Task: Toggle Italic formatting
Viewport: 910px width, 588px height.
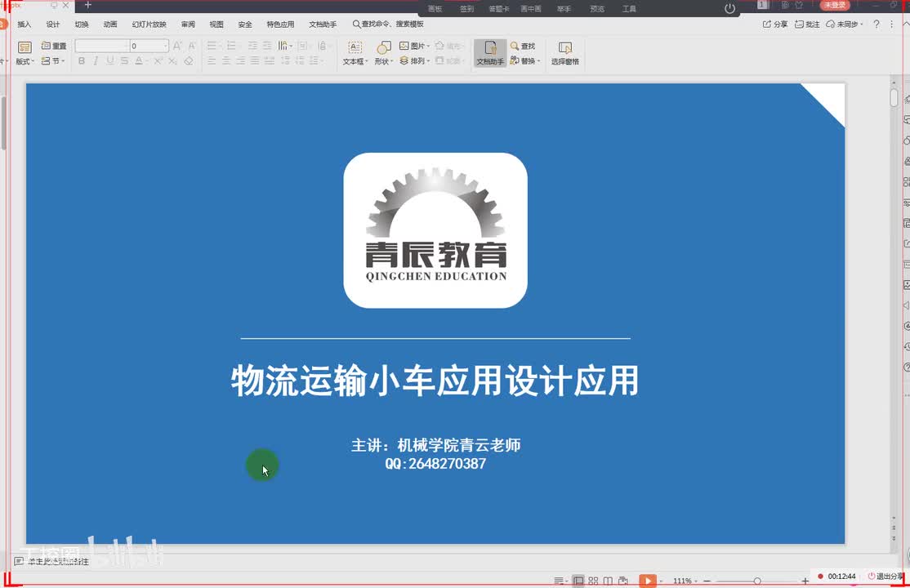Action: 96,61
